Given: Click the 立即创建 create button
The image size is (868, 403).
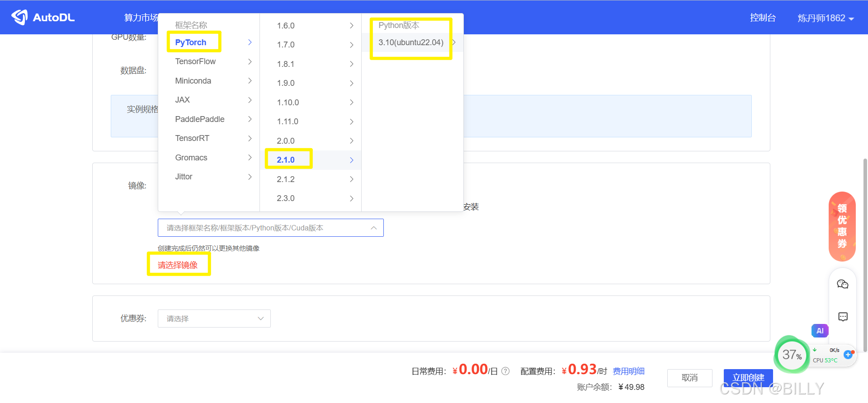Looking at the screenshot, I should (x=748, y=378).
